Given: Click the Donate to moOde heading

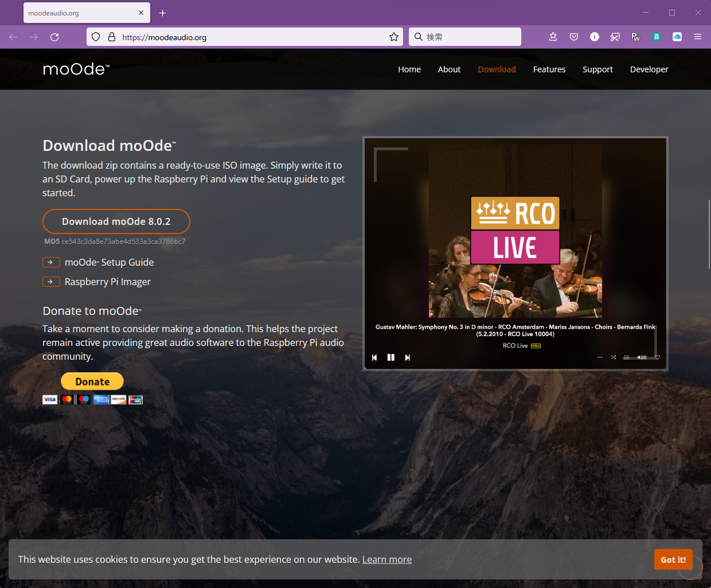Looking at the screenshot, I should coord(92,311).
